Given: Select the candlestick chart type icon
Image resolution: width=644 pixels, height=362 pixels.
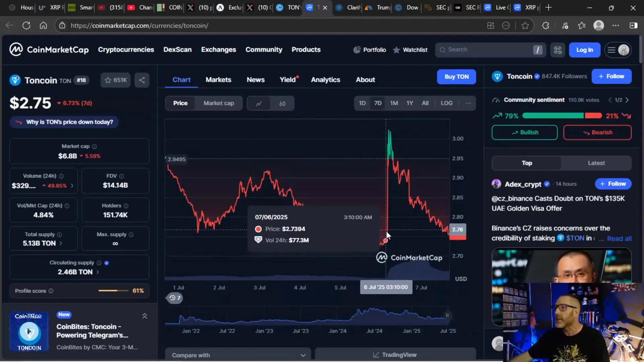Looking at the screenshot, I should click(x=282, y=103).
